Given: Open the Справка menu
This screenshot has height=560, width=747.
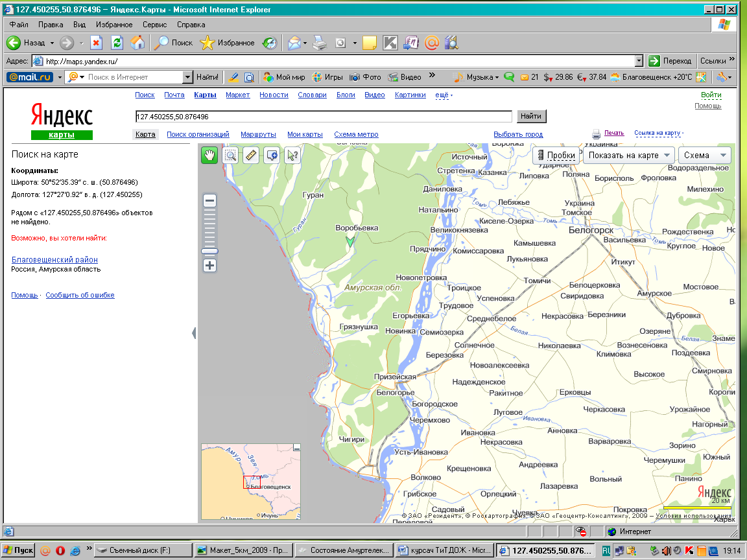Looking at the screenshot, I should (x=191, y=24).
